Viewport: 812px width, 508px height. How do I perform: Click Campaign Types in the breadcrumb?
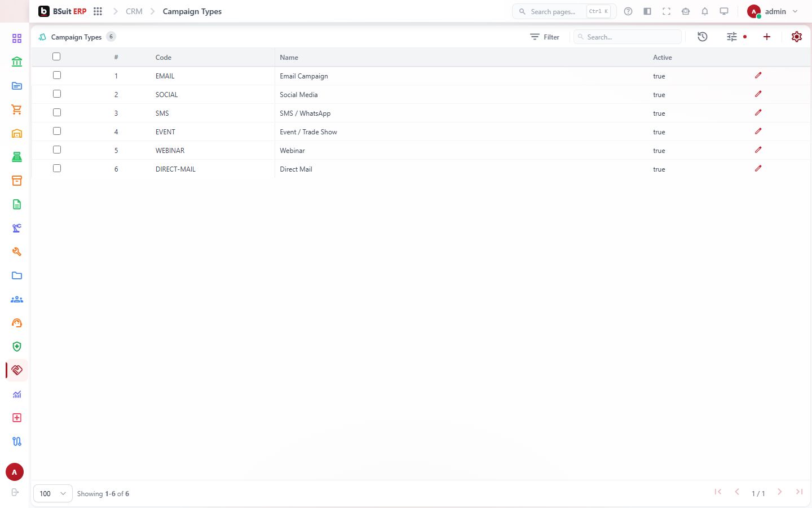pos(192,11)
